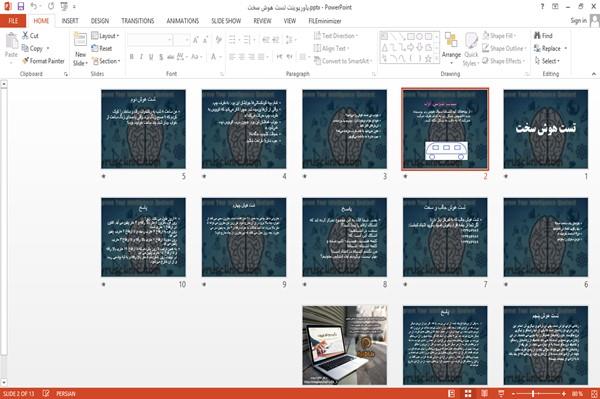Select slide 3 thumbnail
This screenshot has height=399, width=600.
[x=344, y=129]
